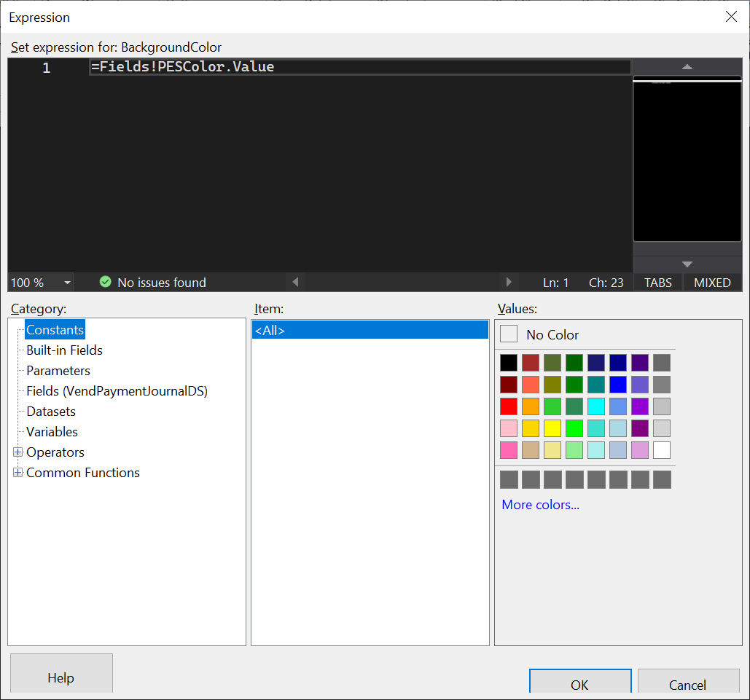Screen dimensions: 750x700
Task: Expand the Common Functions tree node
Action: (x=18, y=473)
